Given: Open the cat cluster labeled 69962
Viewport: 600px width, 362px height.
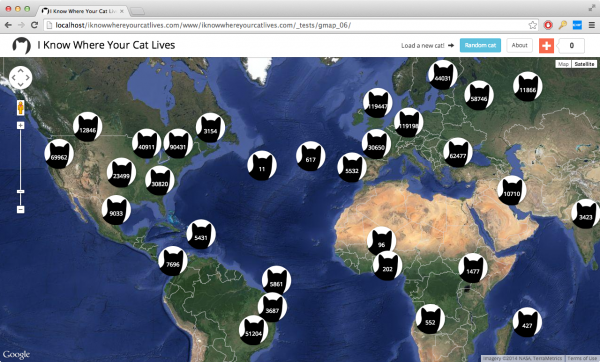Looking at the screenshot, I should tap(59, 154).
